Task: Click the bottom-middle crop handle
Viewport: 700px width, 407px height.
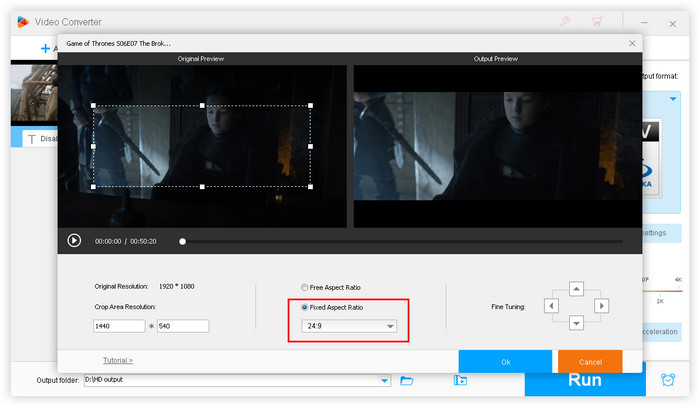Action: pos(202,187)
